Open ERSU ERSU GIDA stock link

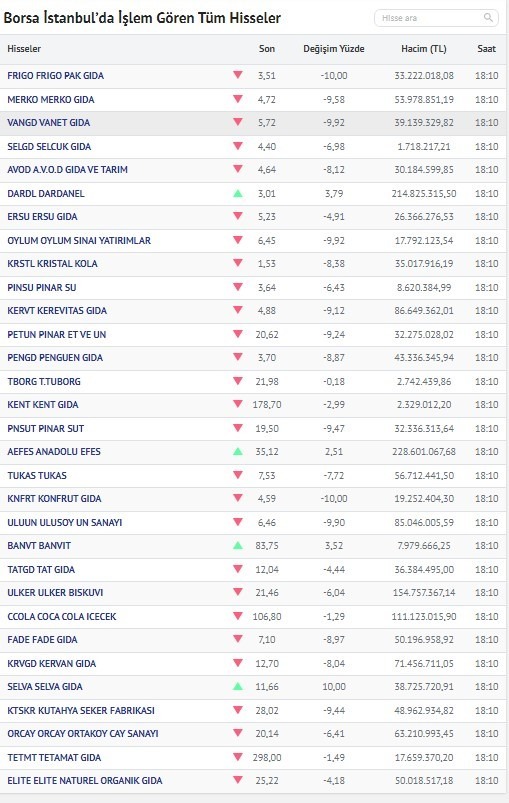coord(42,217)
